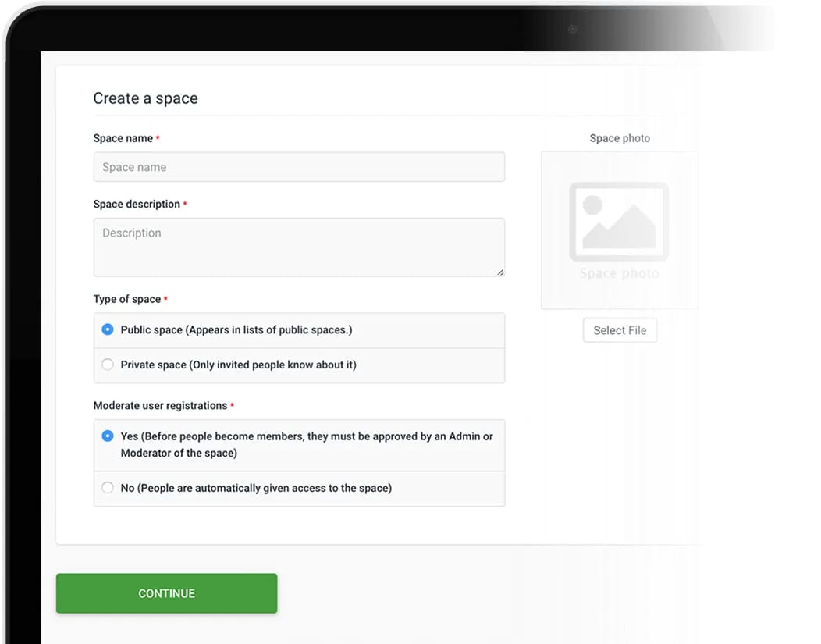The width and height of the screenshot is (821, 644).
Task: Select the Private space radio option
Action: pos(108,365)
